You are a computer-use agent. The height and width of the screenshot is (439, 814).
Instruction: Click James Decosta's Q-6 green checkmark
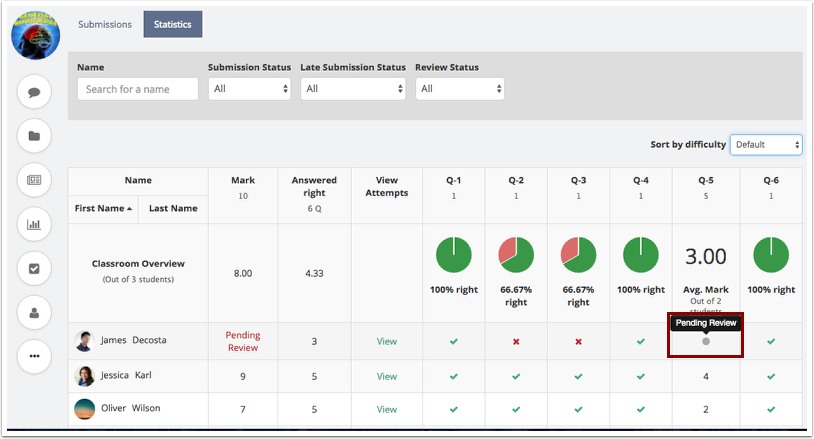click(771, 341)
